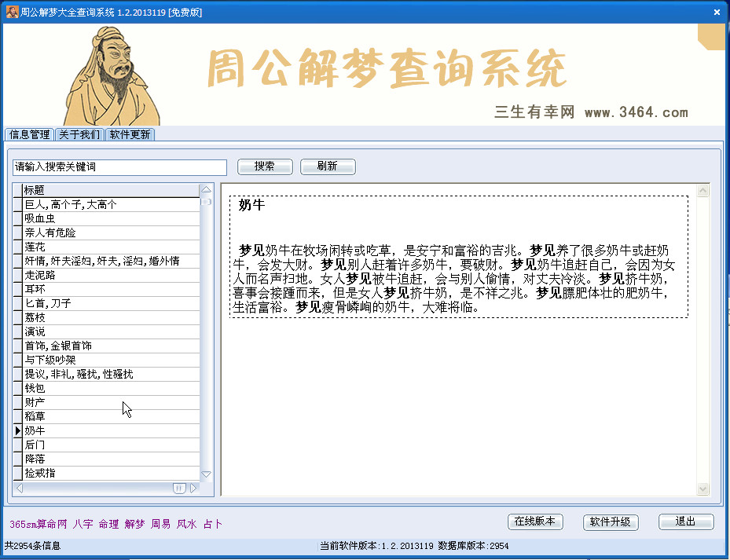730x560 pixels.
Task: Click the 退出 button
Action: [686, 522]
